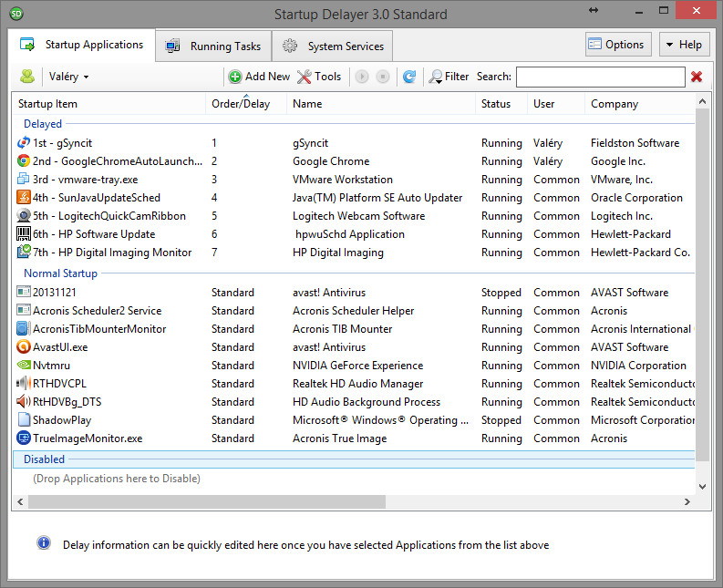Open the Valéry user dropdown
This screenshot has width=723, height=588.
pos(68,77)
